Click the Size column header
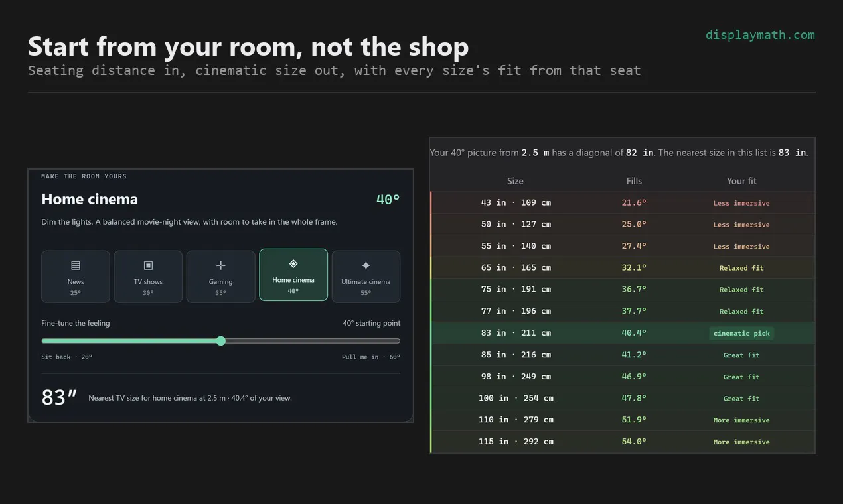Screen dimensions: 843x504 pyautogui.click(x=515, y=181)
